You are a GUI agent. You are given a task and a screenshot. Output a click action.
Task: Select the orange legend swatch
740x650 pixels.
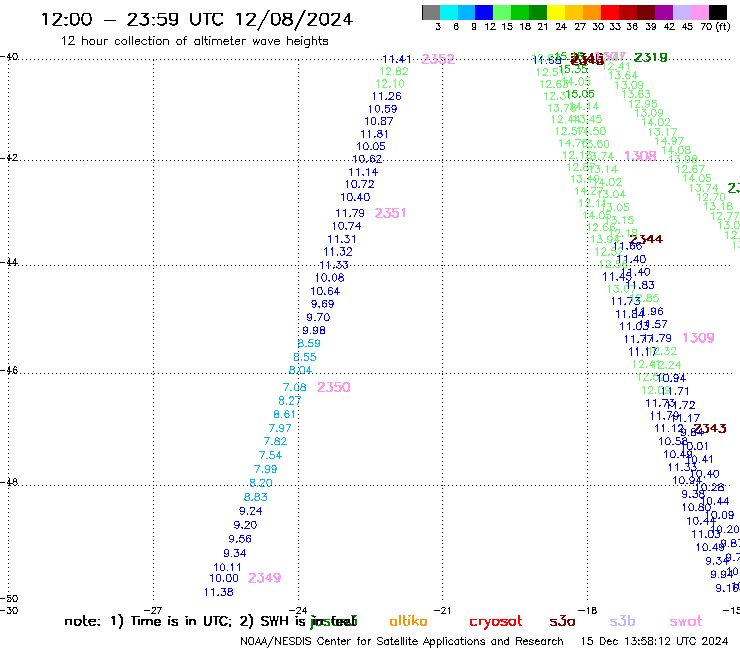click(x=591, y=12)
